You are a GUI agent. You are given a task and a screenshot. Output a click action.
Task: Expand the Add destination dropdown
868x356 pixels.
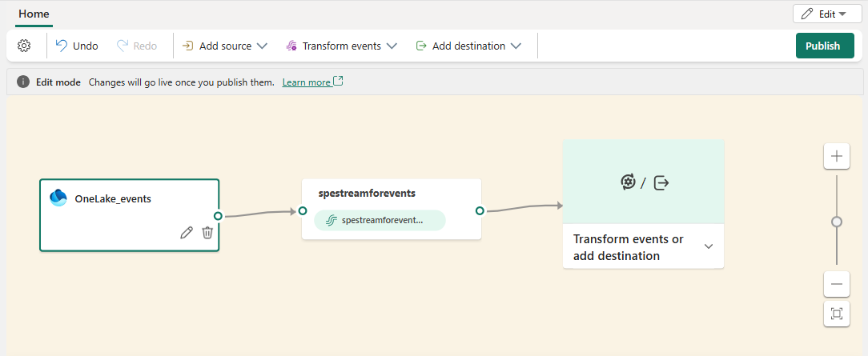(468, 46)
